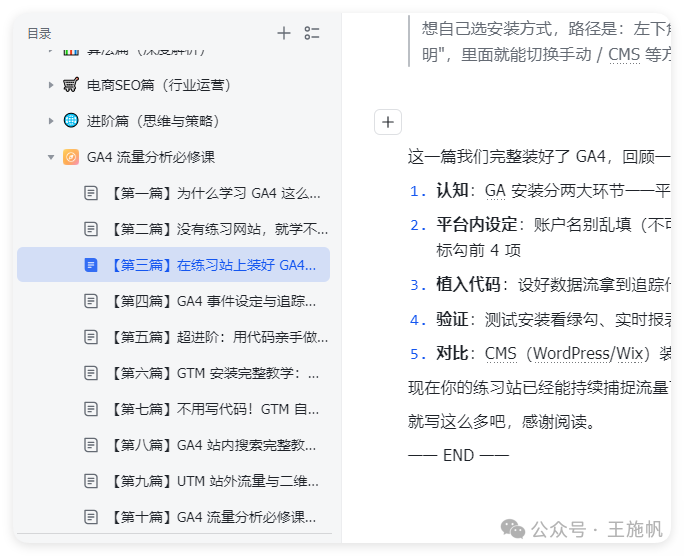Click the line 标勾前 4 项
684x556 pixels.
(x=478, y=250)
